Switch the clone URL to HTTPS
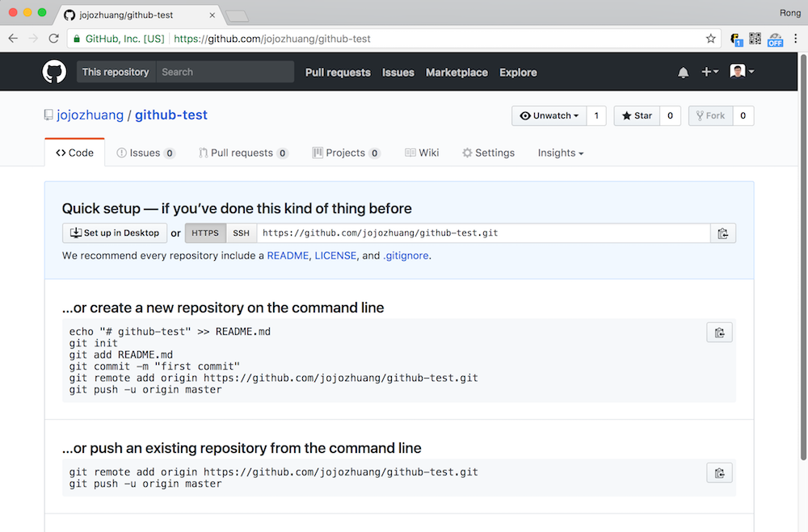808x532 pixels. [204, 232]
